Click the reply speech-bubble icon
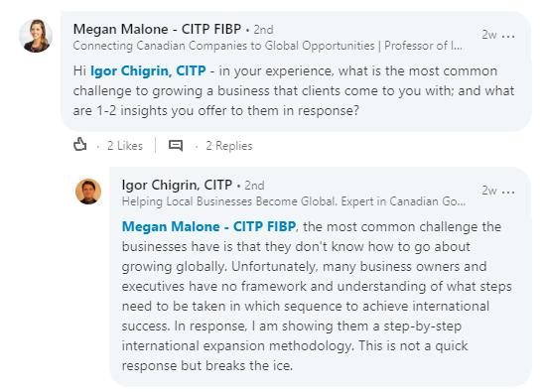The width and height of the screenshot is (546, 392). pyautogui.click(x=176, y=145)
